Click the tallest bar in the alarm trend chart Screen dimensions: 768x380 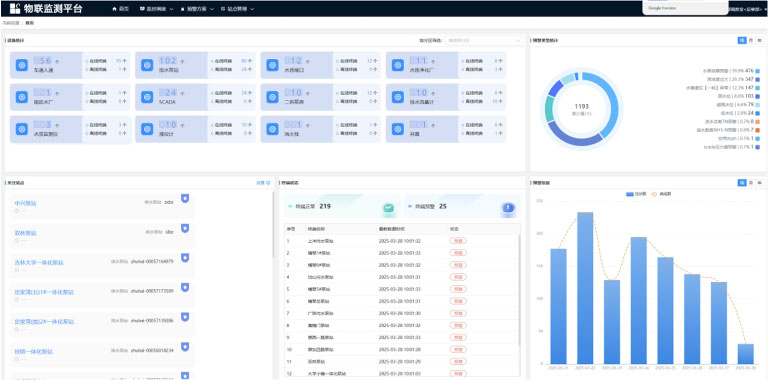(585, 288)
